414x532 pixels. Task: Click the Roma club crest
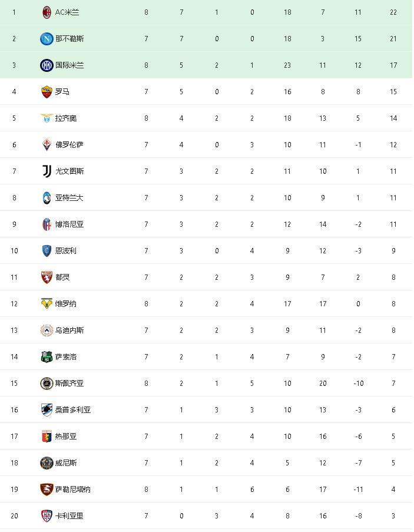[47, 91]
